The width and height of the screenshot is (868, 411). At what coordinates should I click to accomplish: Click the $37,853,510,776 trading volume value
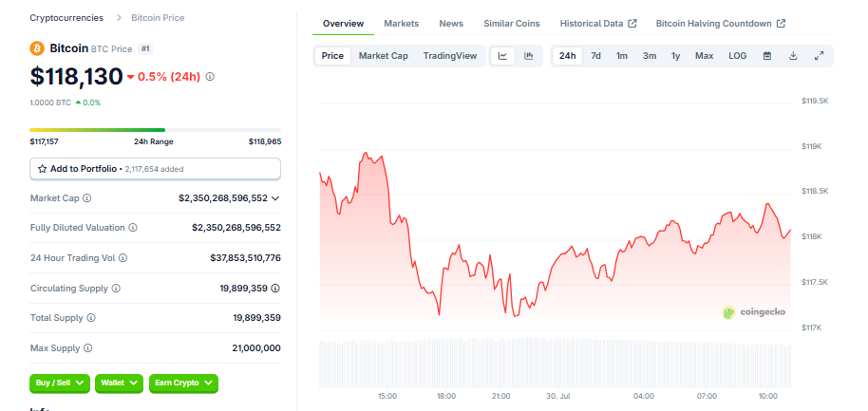click(245, 258)
